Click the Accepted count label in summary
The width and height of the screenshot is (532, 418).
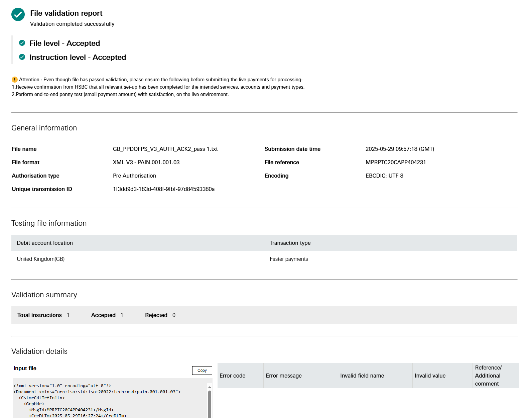click(103, 315)
